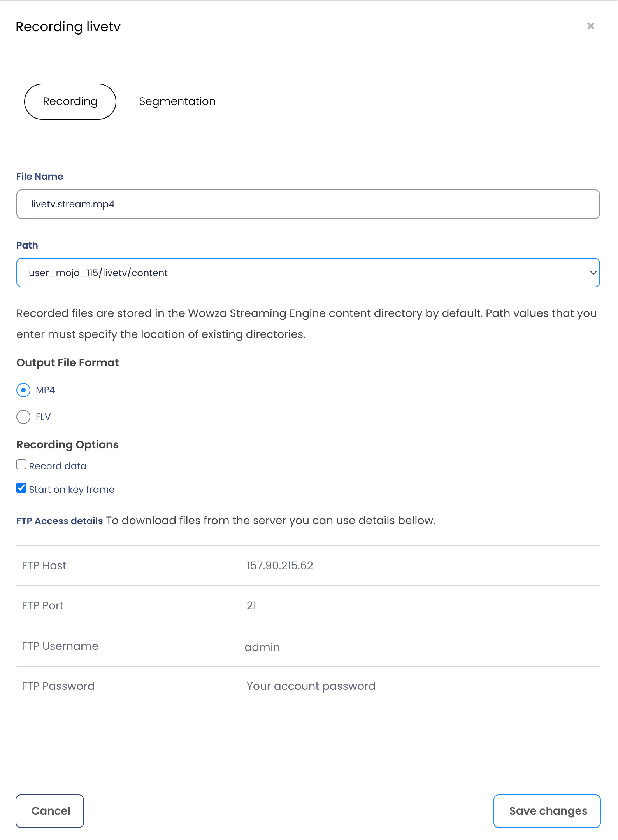Enable the Record data checkbox
618x840 pixels.
21,465
